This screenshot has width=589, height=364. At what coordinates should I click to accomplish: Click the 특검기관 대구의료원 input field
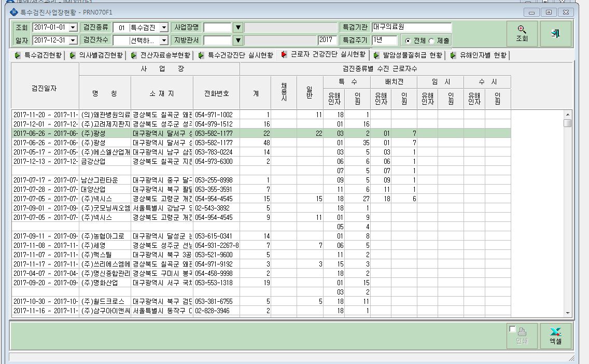(x=412, y=27)
